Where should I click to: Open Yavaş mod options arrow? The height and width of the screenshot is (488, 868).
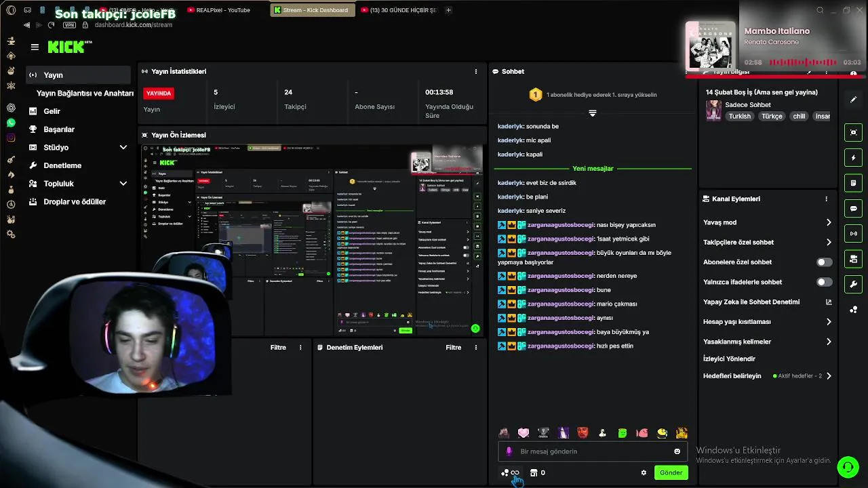829,222
